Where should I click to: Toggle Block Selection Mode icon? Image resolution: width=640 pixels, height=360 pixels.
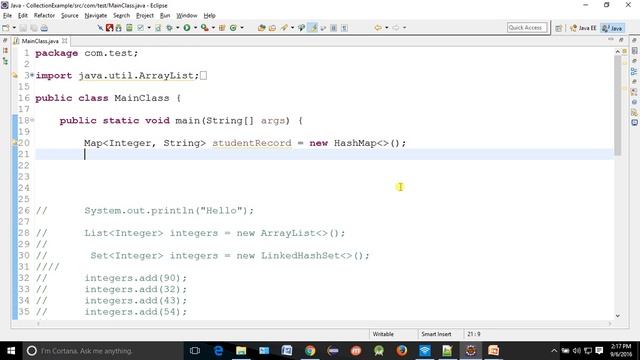click(333, 28)
